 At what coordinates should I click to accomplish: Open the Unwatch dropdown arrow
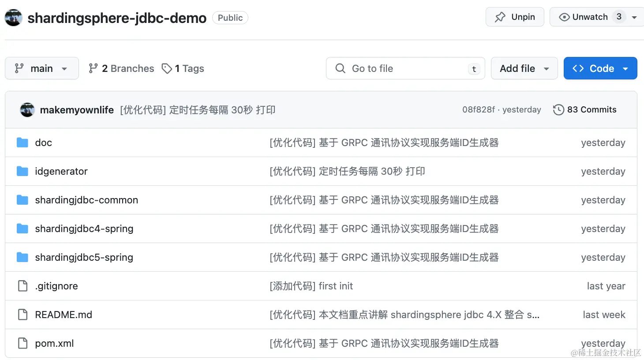tap(634, 18)
